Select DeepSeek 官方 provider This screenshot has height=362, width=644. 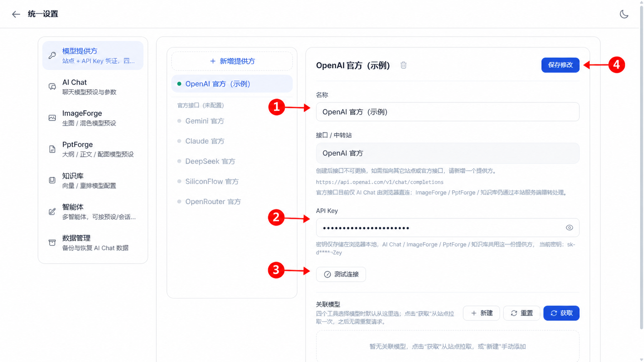pos(232,161)
